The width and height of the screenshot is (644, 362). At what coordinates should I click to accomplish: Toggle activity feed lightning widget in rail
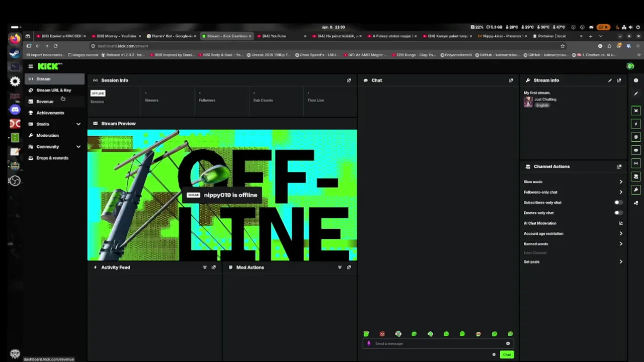click(x=636, y=124)
